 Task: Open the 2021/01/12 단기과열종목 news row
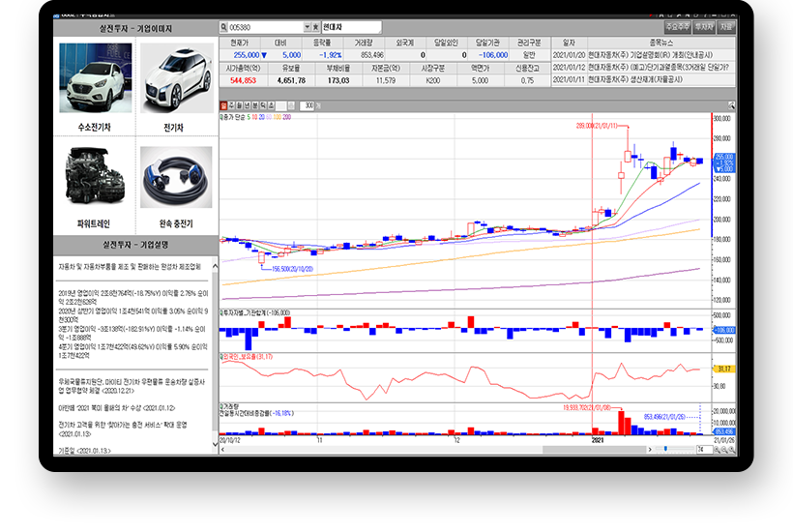(643, 67)
